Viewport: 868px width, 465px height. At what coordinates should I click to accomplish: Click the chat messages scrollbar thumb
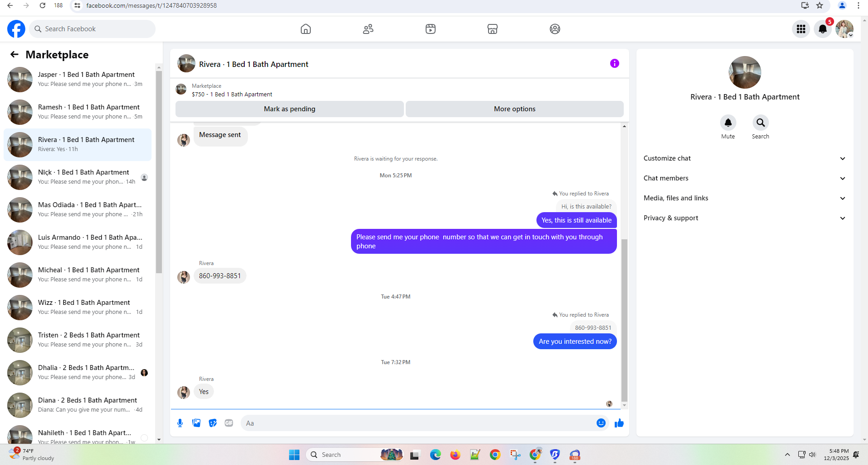624,320
